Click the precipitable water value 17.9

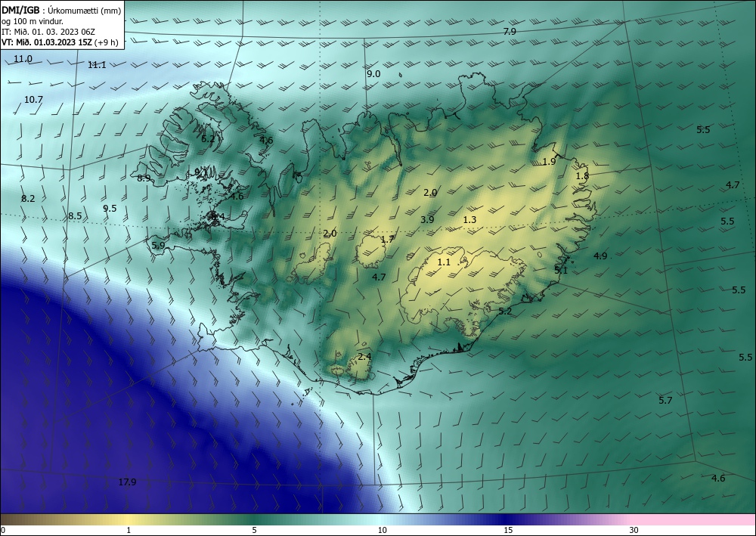pyautogui.click(x=127, y=482)
